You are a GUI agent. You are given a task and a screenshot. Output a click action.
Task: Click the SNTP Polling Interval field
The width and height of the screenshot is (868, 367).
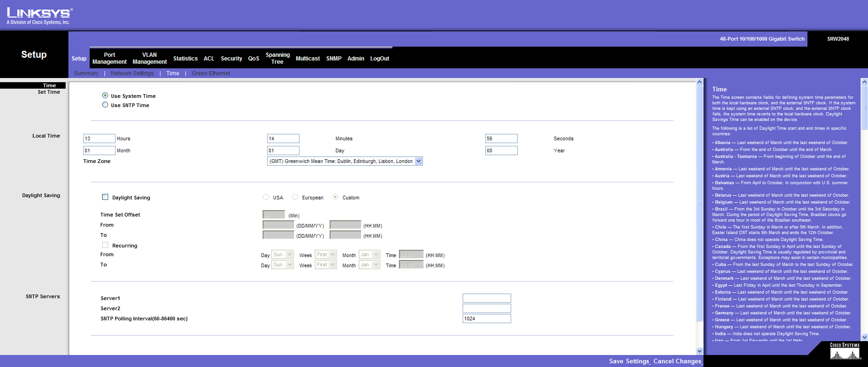coord(486,319)
